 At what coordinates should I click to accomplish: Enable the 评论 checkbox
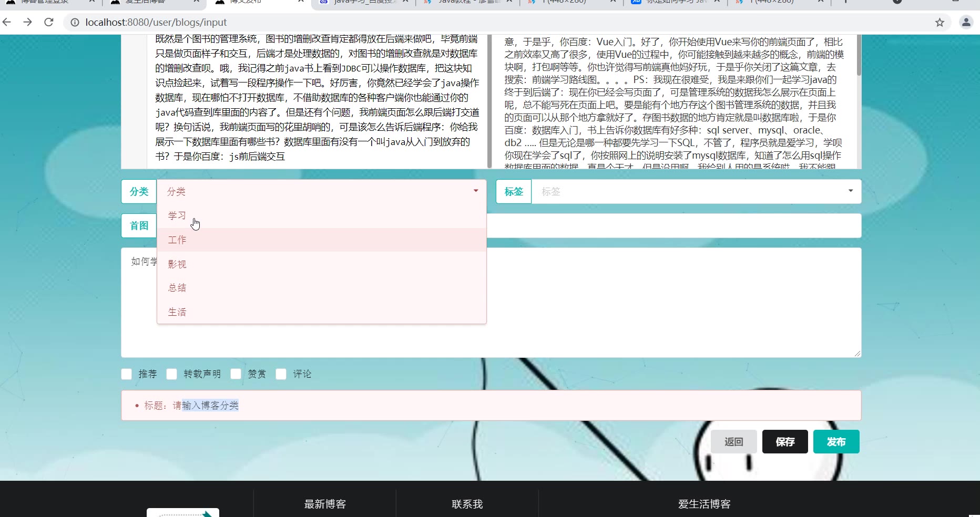[x=281, y=374]
